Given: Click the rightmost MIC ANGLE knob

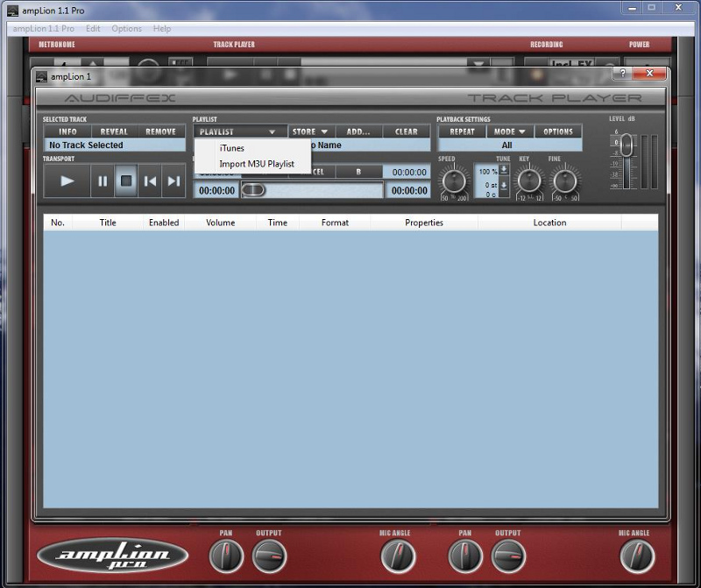Looking at the screenshot, I should pyautogui.click(x=637, y=556).
